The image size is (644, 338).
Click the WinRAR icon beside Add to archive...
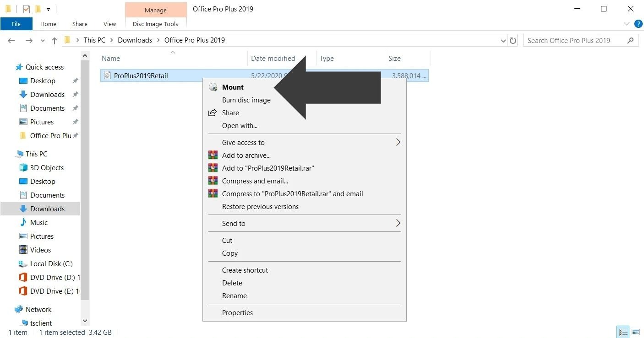point(213,155)
